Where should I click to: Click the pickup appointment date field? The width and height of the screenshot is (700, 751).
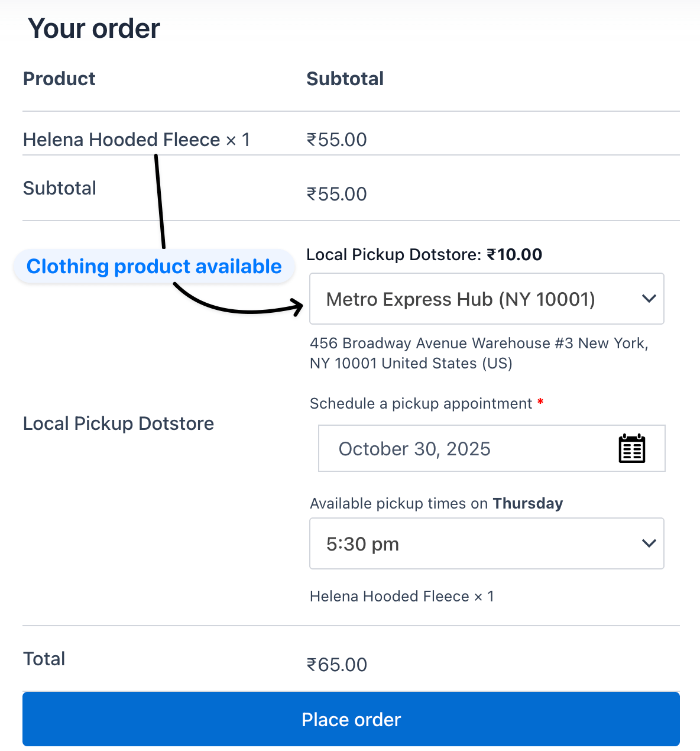(461, 448)
